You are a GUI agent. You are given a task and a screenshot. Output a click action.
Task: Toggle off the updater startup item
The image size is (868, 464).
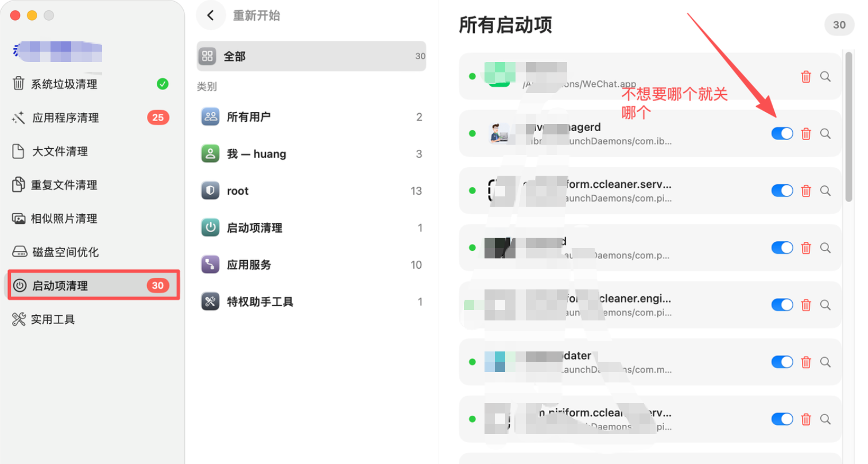(782, 362)
